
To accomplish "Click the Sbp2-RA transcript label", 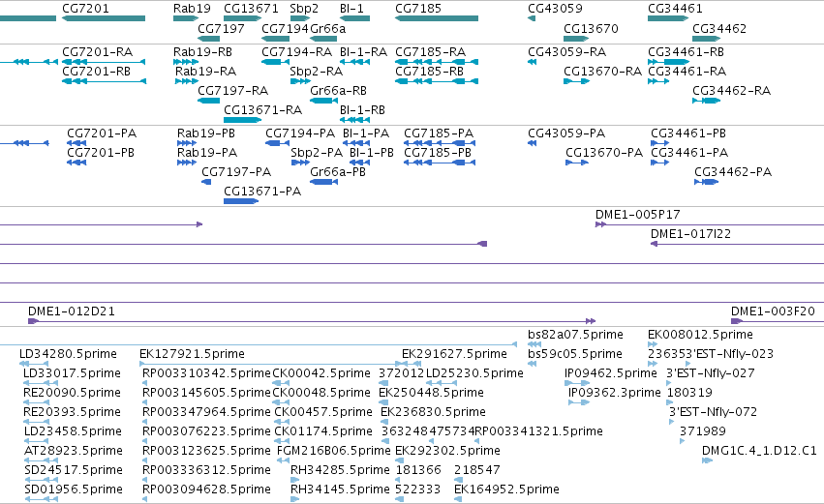I will click(x=317, y=72).
